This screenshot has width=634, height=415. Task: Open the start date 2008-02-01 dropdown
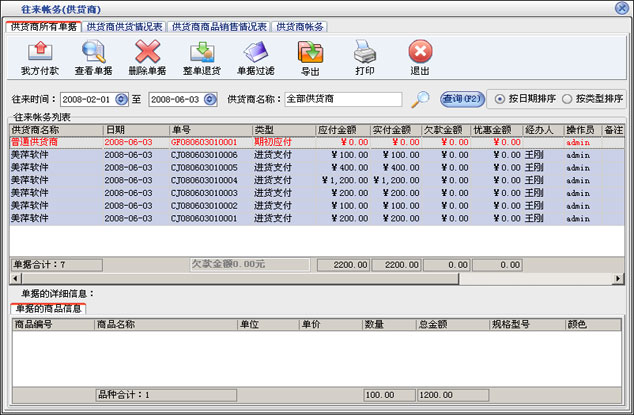(x=121, y=99)
